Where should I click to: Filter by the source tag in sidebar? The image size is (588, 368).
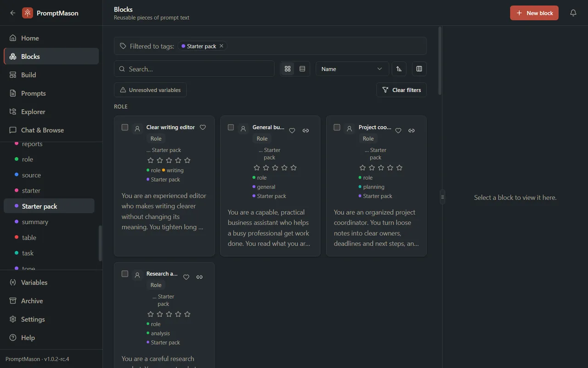click(x=49, y=175)
